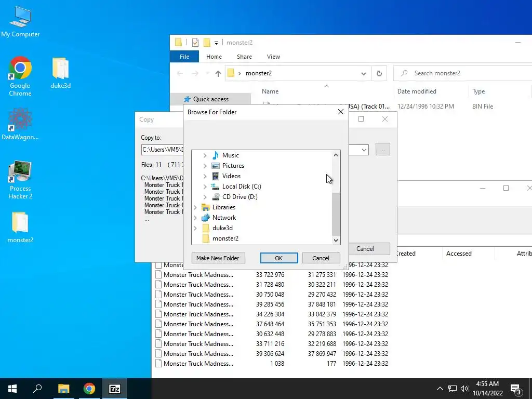
Task: Open the taskbar clock showing 4:55 AM
Action: click(487, 389)
